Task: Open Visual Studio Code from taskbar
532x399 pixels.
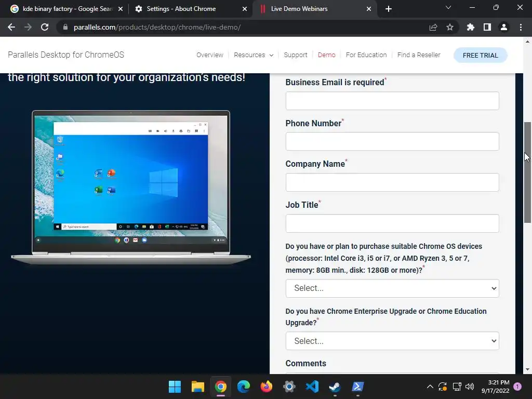Action: pos(312,387)
